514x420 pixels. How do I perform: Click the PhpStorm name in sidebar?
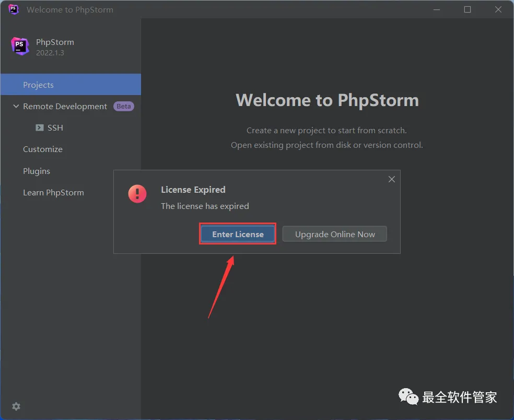pyautogui.click(x=55, y=42)
